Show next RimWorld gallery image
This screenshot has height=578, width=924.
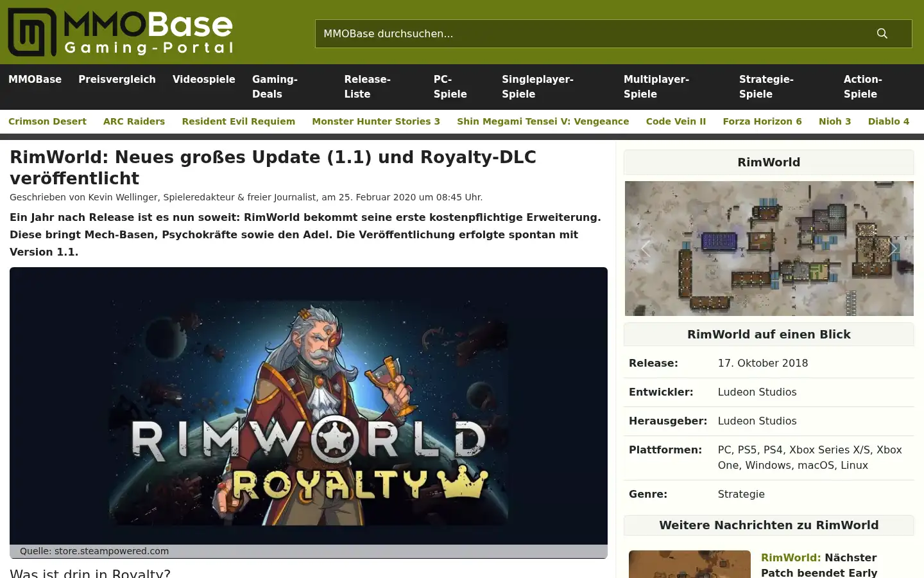coord(893,249)
